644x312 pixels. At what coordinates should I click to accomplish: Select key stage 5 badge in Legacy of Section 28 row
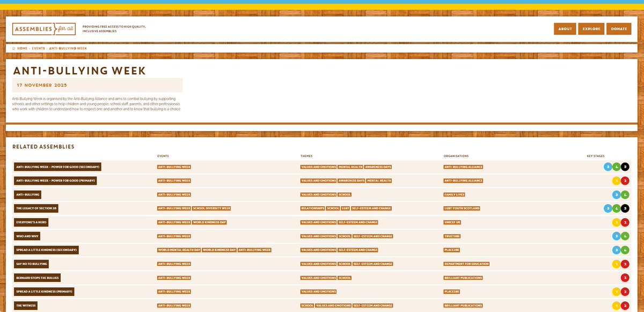(625, 208)
